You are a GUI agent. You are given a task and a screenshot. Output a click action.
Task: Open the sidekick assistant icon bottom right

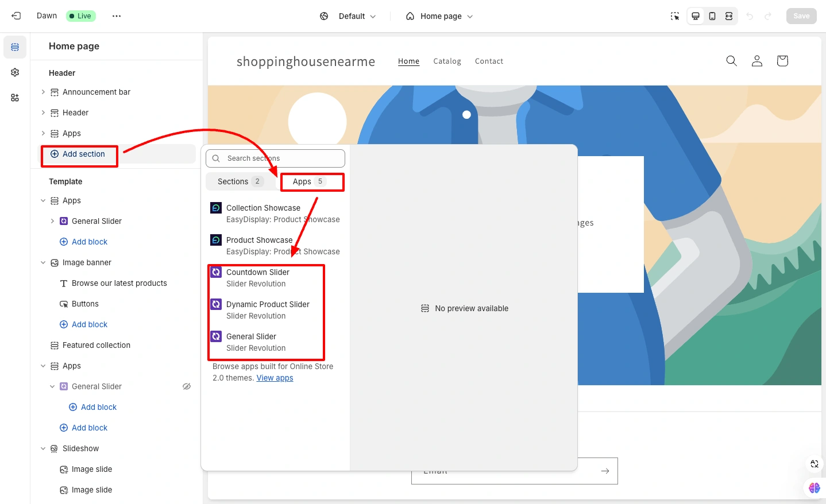click(x=815, y=488)
